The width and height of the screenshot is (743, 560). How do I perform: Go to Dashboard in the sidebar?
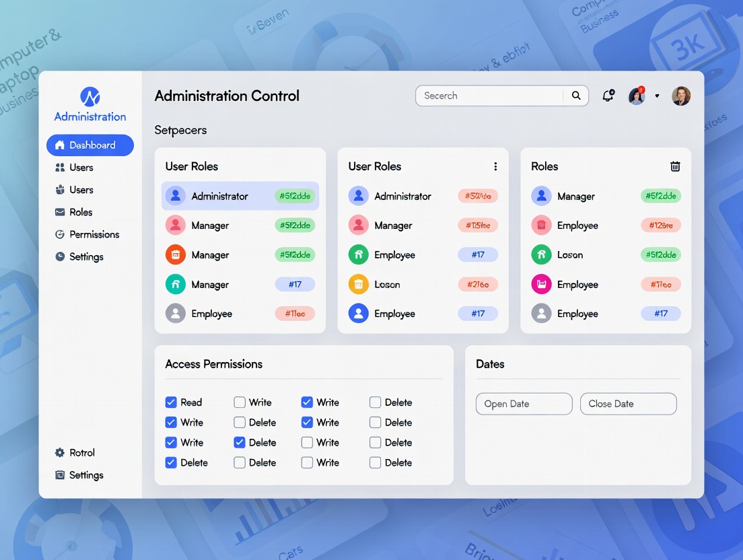coord(90,145)
